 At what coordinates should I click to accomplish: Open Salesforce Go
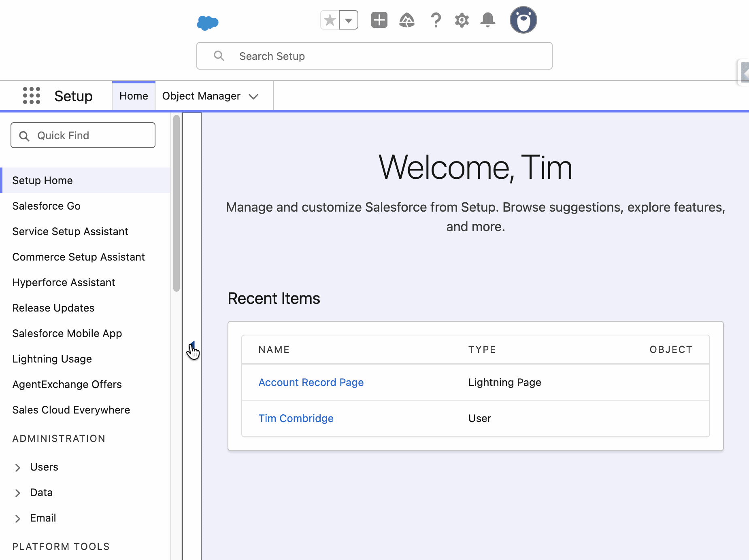click(47, 206)
